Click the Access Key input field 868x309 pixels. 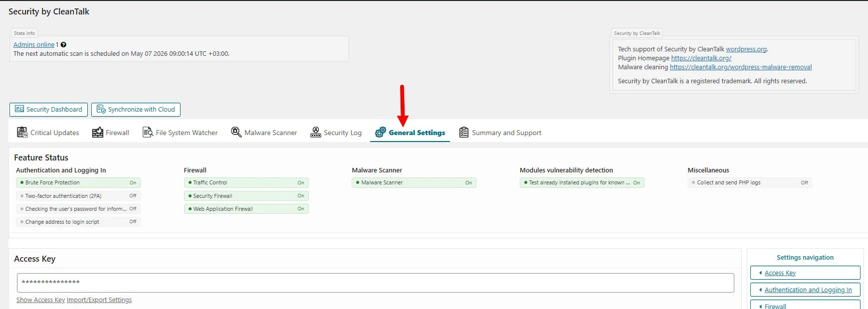(x=375, y=283)
